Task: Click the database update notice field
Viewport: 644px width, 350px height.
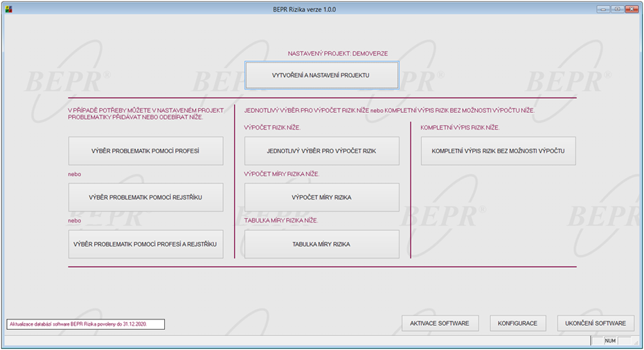Action: pyautogui.click(x=85, y=324)
